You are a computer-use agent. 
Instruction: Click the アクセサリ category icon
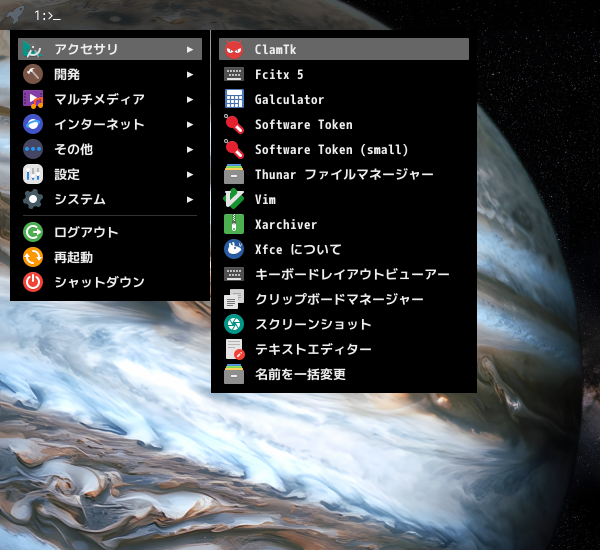tap(33, 49)
